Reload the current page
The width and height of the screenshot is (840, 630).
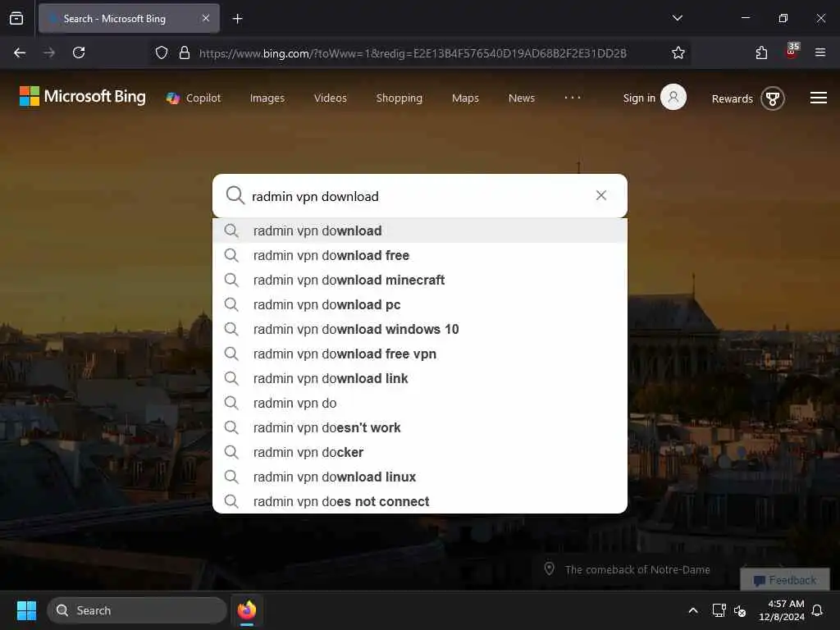coord(79,52)
